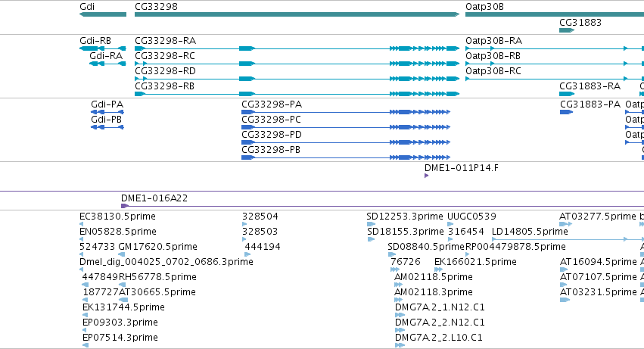Select the AT03277.5prime EST label

tap(598, 217)
